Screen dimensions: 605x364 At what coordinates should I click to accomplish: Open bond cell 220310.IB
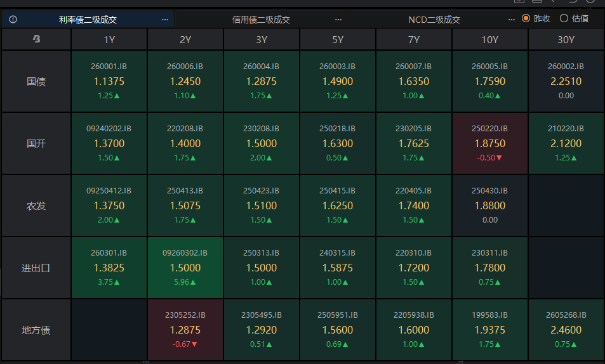coord(414,268)
